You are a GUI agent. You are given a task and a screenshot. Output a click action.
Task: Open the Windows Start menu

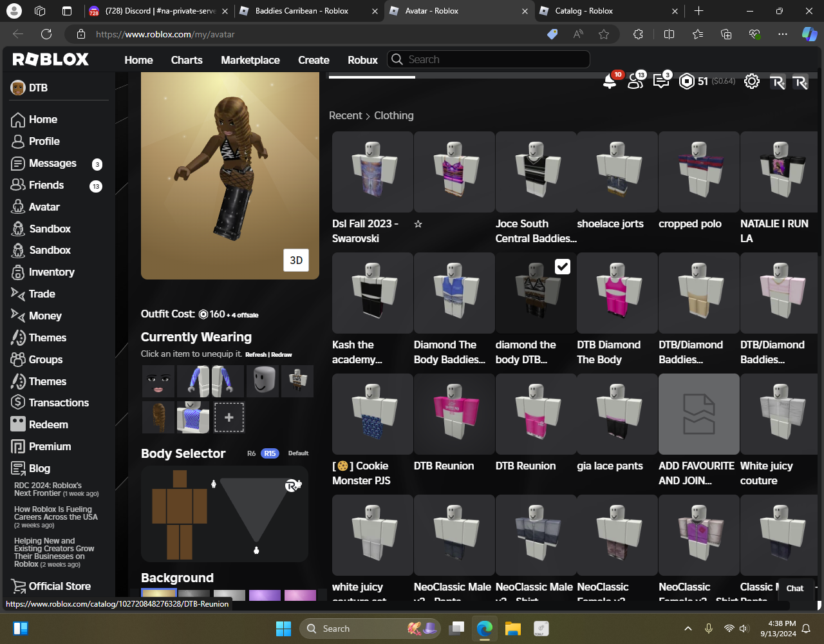point(283,629)
